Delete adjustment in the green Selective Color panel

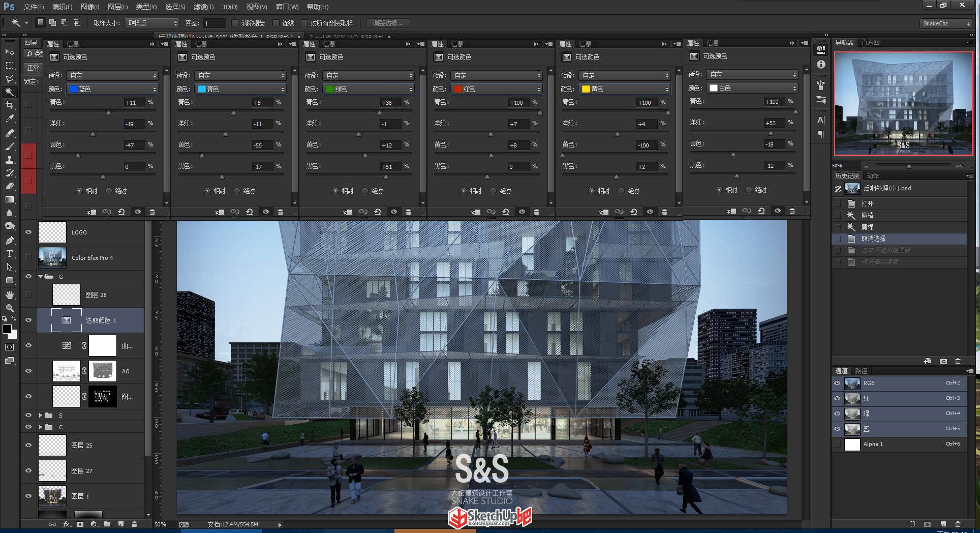pos(408,212)
